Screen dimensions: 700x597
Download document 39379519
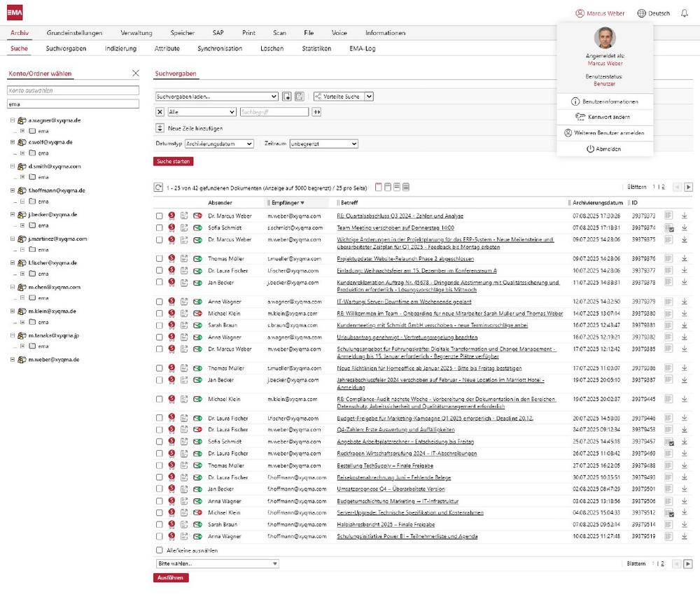pos(685,536)
